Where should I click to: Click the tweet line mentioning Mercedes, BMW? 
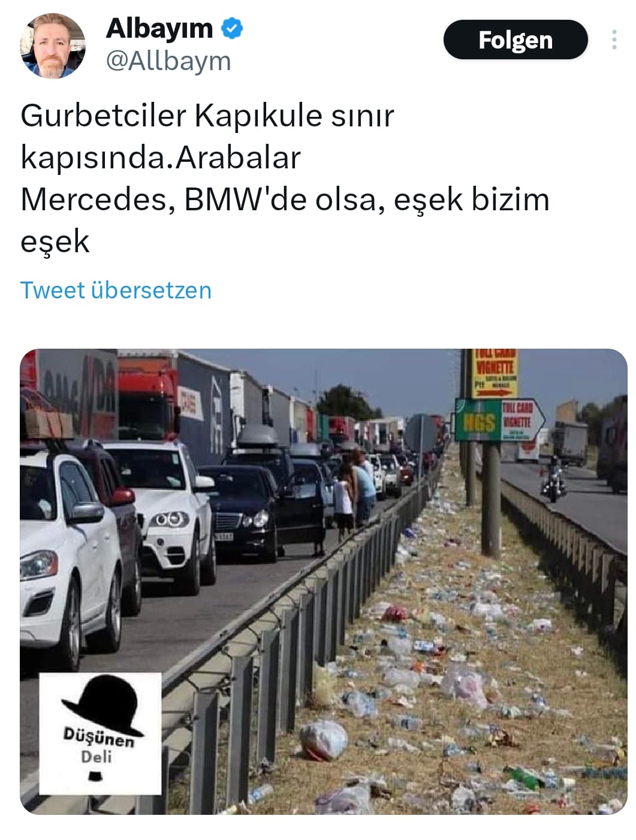coord(285,200)
